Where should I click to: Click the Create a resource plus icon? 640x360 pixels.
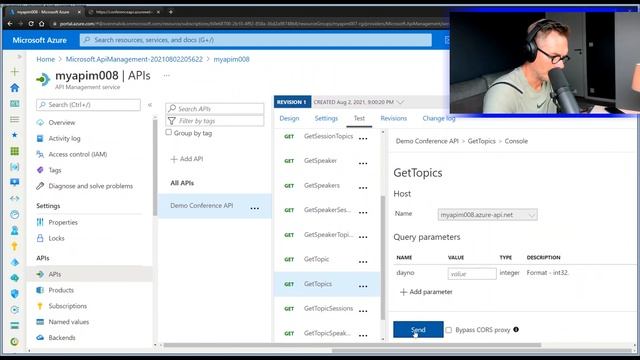15,72
